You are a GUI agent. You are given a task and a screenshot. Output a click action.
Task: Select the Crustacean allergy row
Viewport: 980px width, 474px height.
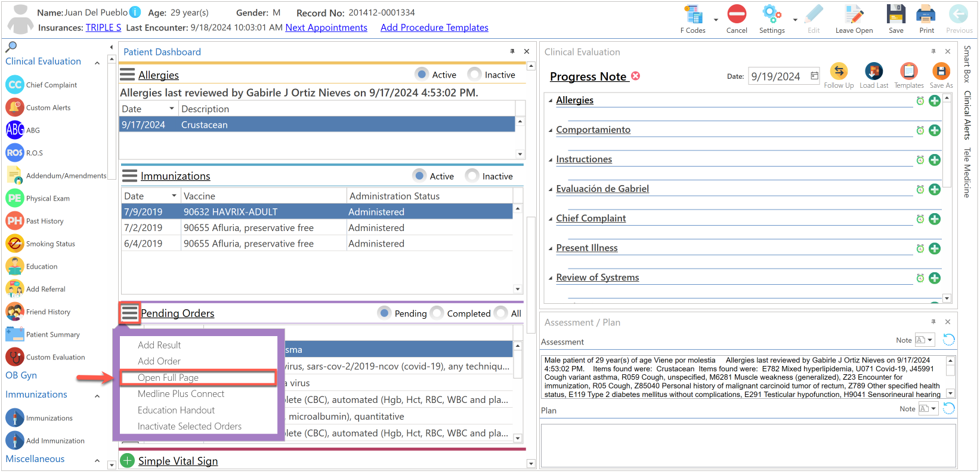coord(317,125)
